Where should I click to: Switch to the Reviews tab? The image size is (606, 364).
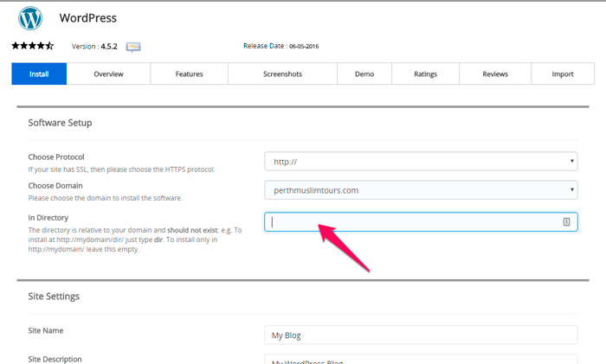(495, 74)
